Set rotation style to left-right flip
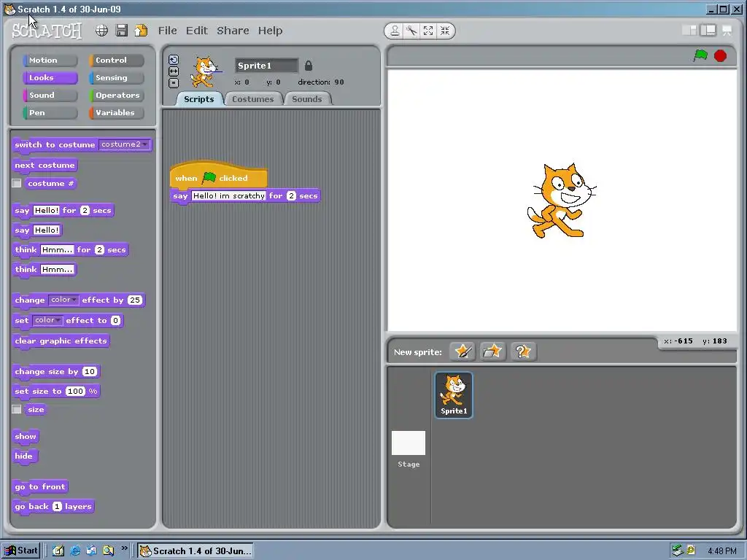 174,71
